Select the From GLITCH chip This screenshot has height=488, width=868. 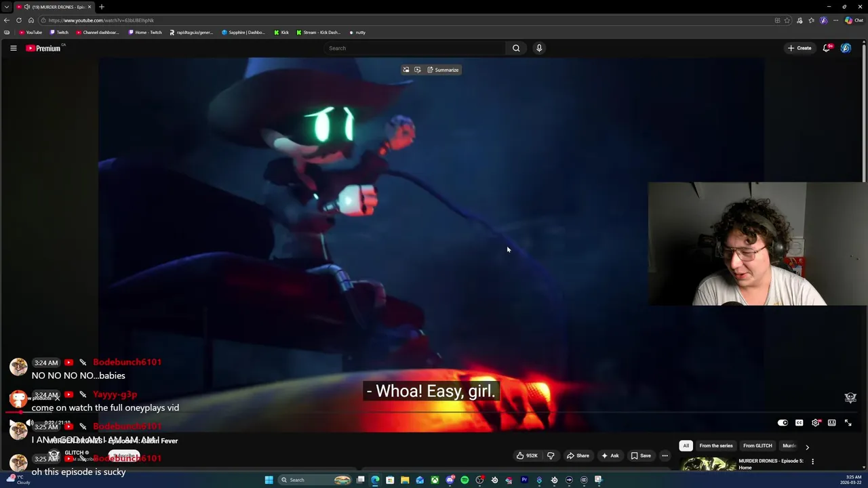point(757,446)
